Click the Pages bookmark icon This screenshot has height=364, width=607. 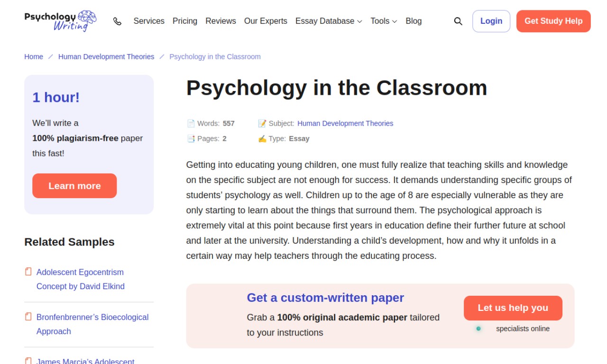click(x=191, y=138)
